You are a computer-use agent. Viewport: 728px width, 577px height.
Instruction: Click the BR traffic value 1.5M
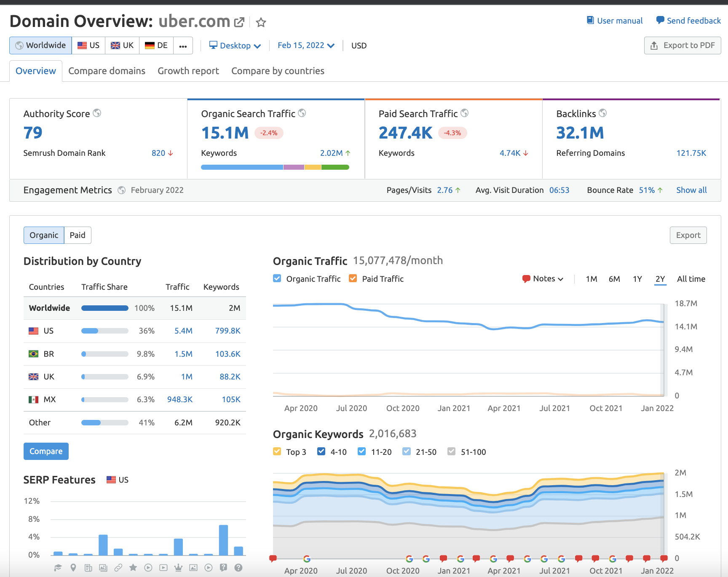point(183,354)
